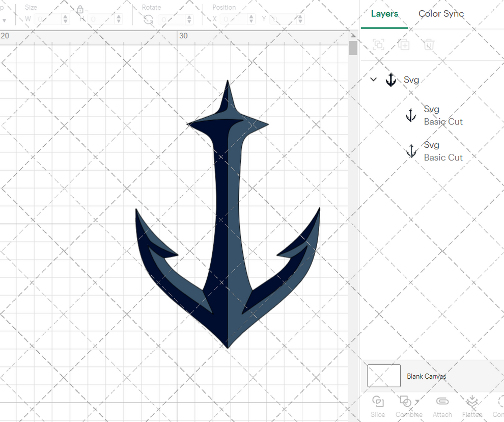Screen dimensions: 504x422
Task: Click the delete layer trash icon
Action: pos(428,44)
